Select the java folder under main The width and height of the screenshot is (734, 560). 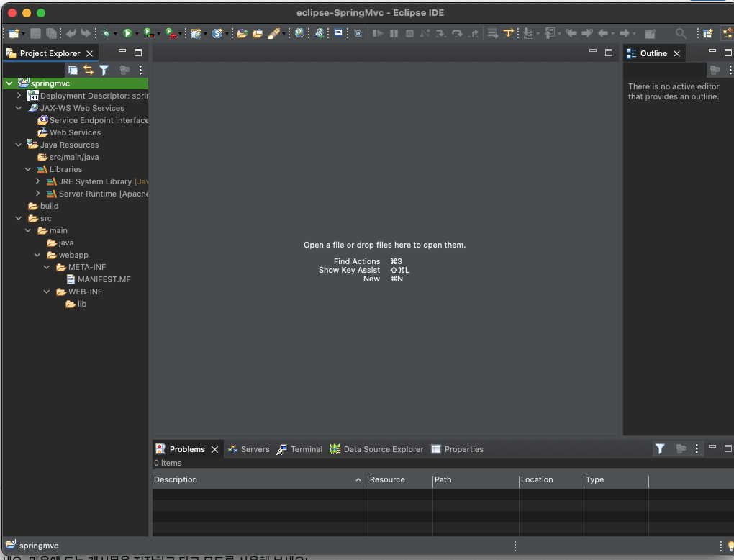tap(60, 243)
